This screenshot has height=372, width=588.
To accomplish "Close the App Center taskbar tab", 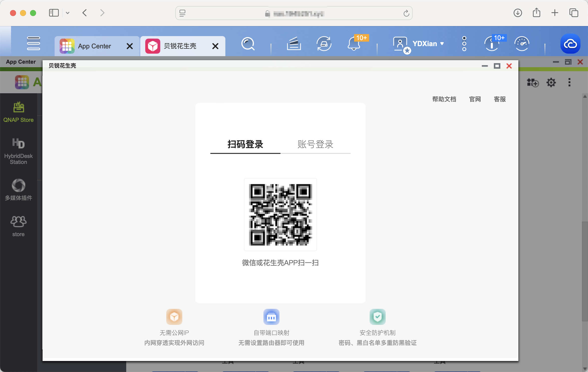I will coord(130,46).
